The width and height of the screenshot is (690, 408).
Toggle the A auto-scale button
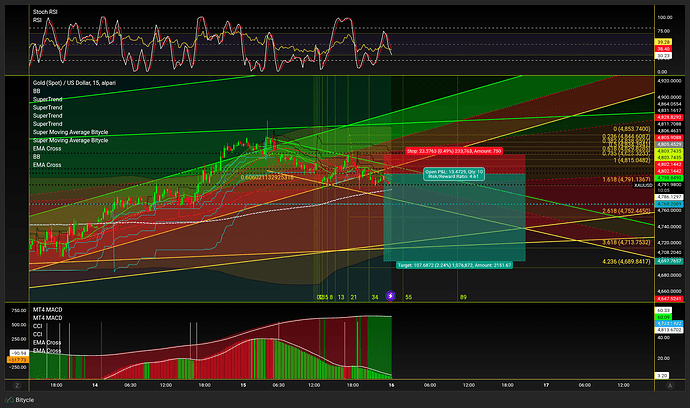(670, 385)
